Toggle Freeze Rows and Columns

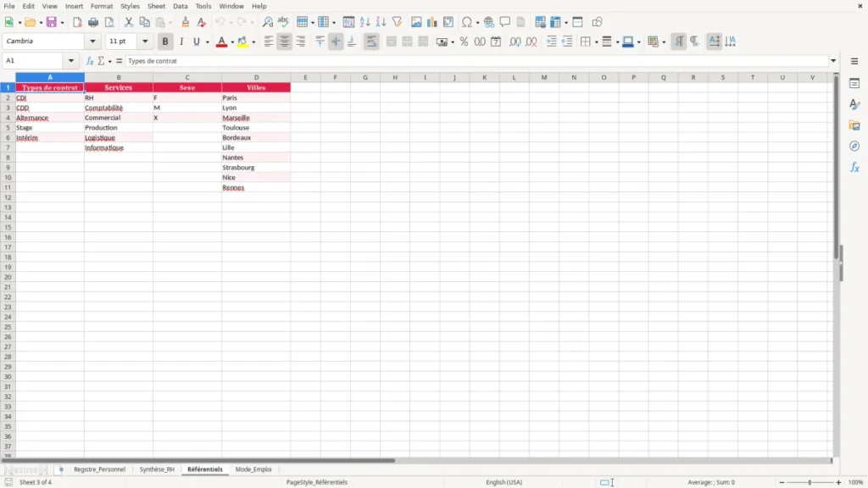[x=556, y=22]
